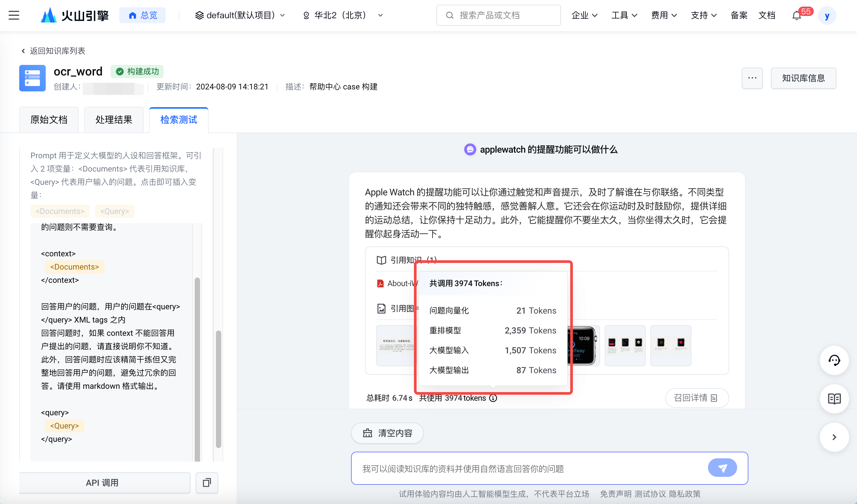Open the 文档 link in top bar
The image size is (857, 504).
[767, 15]
